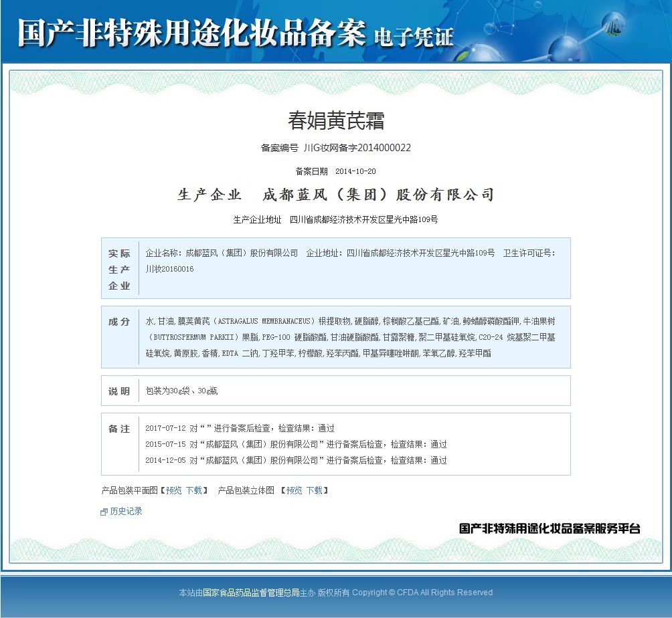Screen dimensions: 672x618
Task: Click the BUTYROSPERMUM PARKII ingredient text
Action: (x=193, y=337)
